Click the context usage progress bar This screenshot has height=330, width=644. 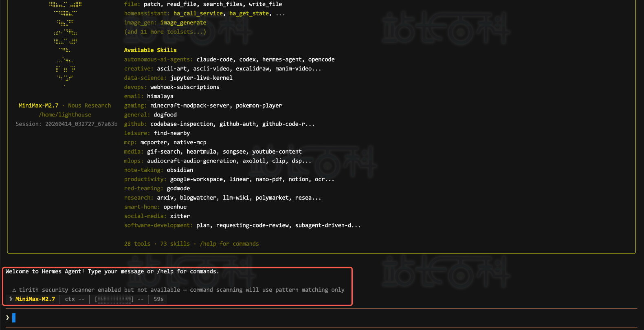(114, 299)
